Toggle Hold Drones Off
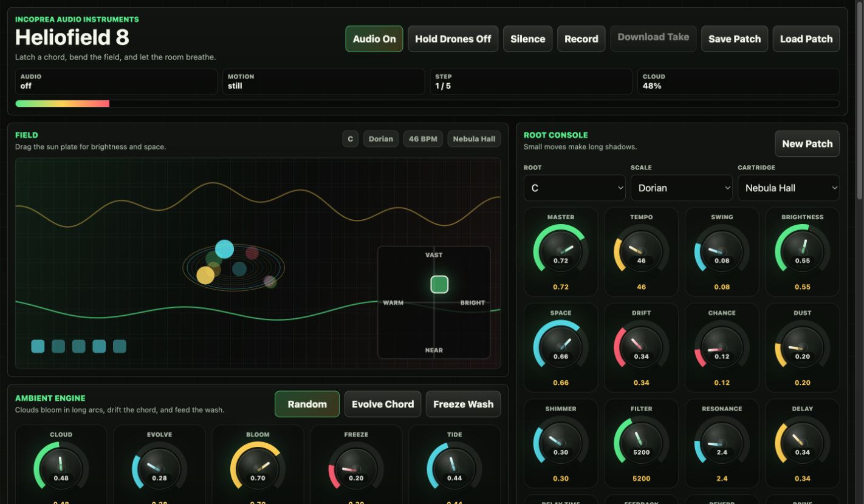Screen dimensions: 864x504 coord(453,39)
